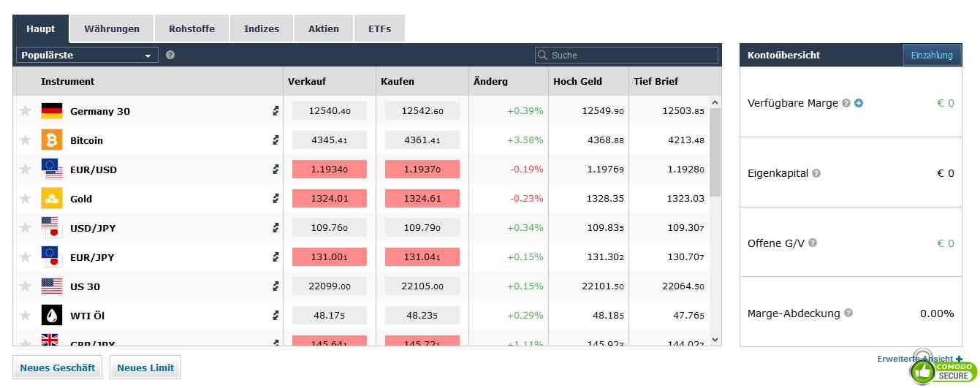980x388 pixels.
Task: Open the Indizes tab
Action: (x=262, y=29)
